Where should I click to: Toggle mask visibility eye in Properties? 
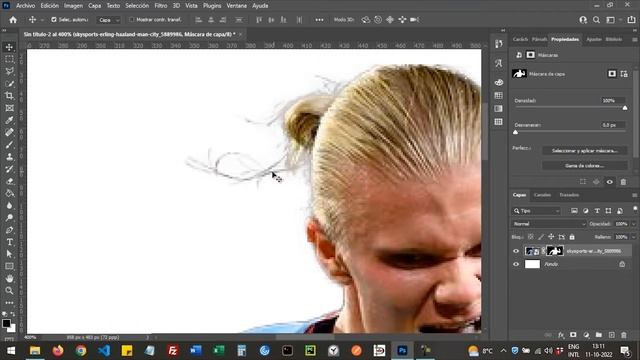coord(610,182)
